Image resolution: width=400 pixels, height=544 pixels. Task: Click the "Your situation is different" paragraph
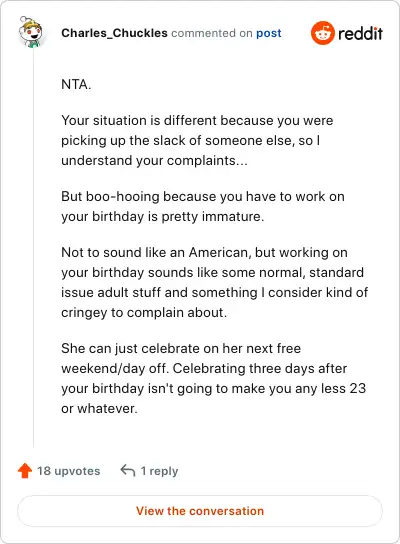pyautogui.click(x=197, y=141)
